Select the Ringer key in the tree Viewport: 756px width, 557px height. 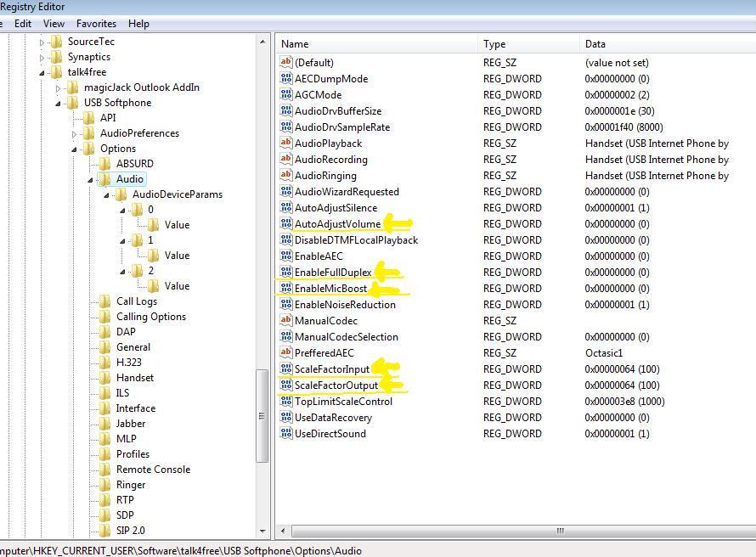click(131, 485)
